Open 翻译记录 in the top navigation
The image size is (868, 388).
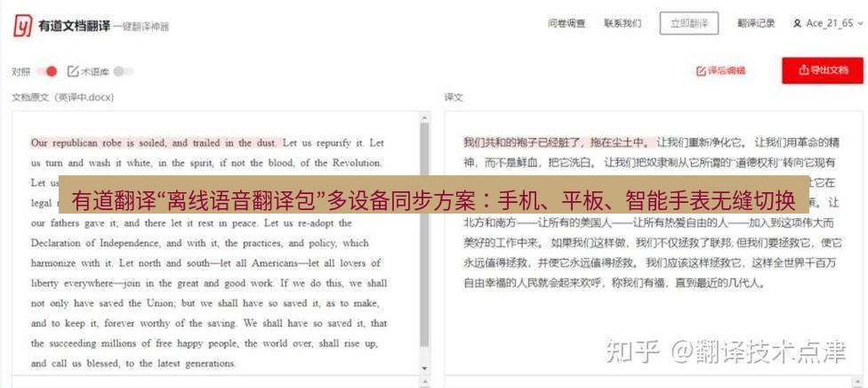point(756,23)
